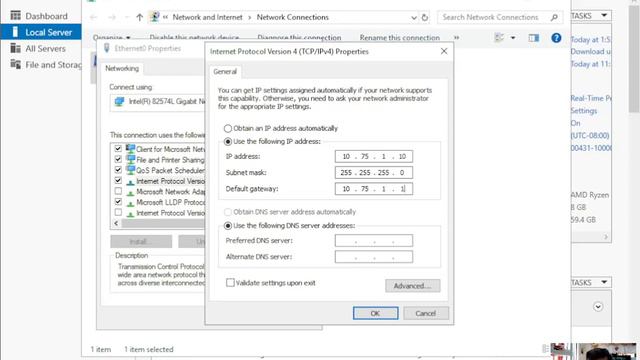Click the Subnet mask field
Image resolution: width=640 pixels, height=360 pixels.
tap(373, 173)
